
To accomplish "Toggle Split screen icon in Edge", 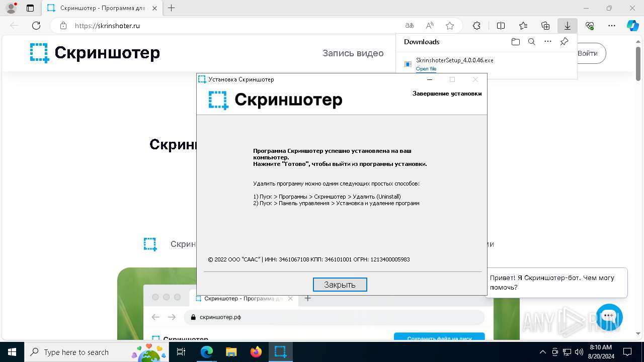I will 501,26.
